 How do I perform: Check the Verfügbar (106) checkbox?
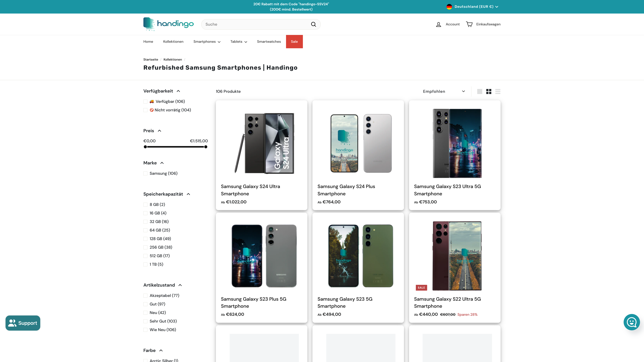pos(145,101)
